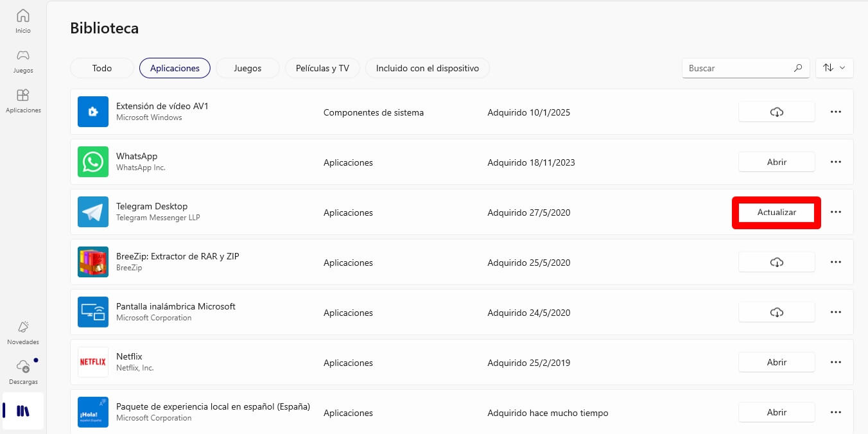
Task: Click the Componentes de sistema category text
Action: (x=374, y=112)
